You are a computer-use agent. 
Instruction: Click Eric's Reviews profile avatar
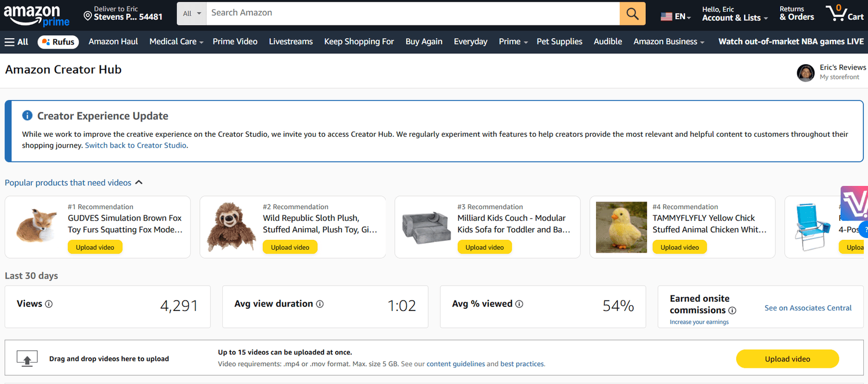[x=806, y=72]
